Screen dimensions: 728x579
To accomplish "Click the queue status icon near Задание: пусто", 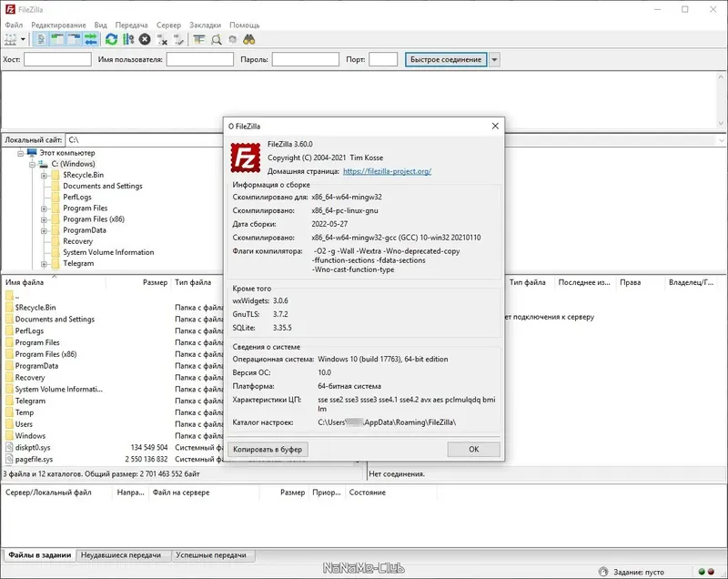I will point(603,572).
